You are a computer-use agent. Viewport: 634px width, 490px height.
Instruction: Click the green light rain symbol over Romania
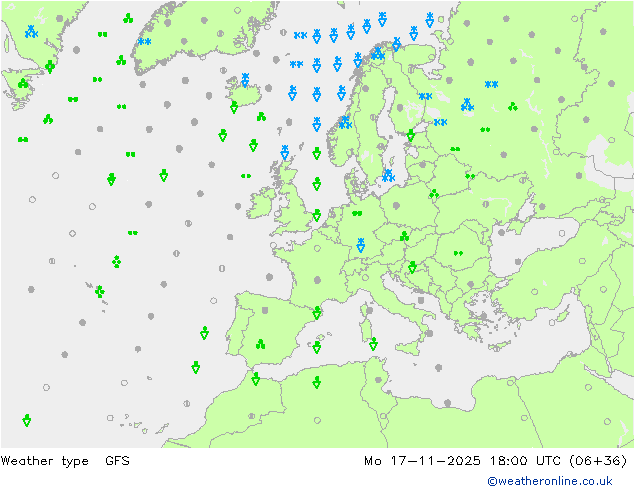click(x=458, y=253)
